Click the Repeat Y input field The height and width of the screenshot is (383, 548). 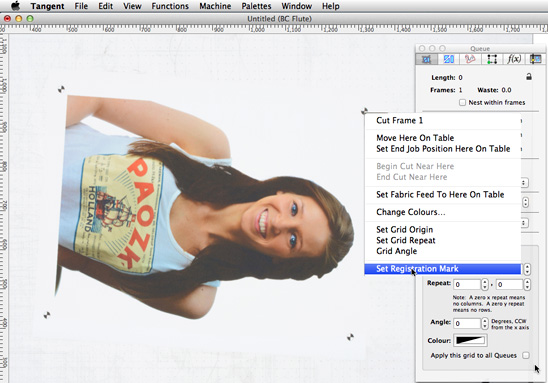tap(509, 284)
